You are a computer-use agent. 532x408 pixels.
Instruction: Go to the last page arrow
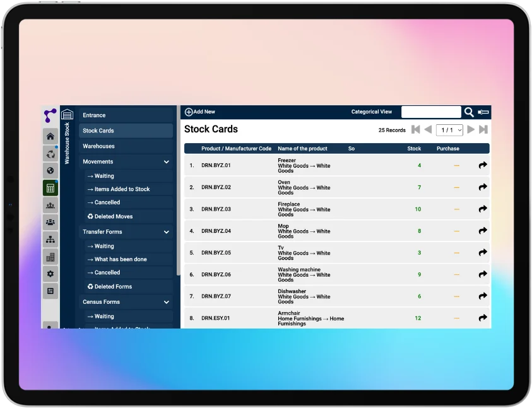pyautogui.click(x=483, y=130)
